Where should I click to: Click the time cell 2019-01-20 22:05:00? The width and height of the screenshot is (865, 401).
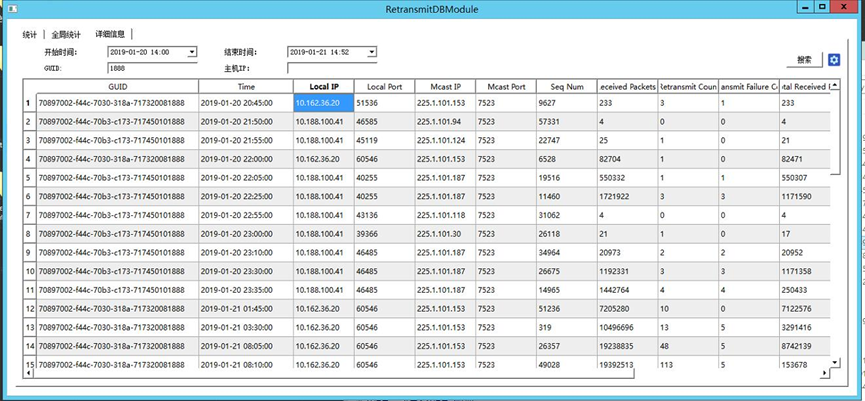pos(246,178)
